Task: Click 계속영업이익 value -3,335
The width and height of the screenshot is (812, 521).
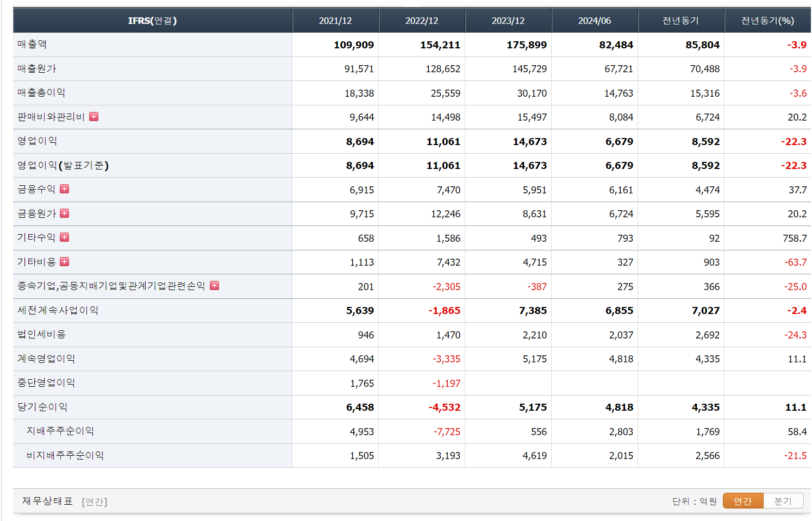Action: [x=446, y=359]
